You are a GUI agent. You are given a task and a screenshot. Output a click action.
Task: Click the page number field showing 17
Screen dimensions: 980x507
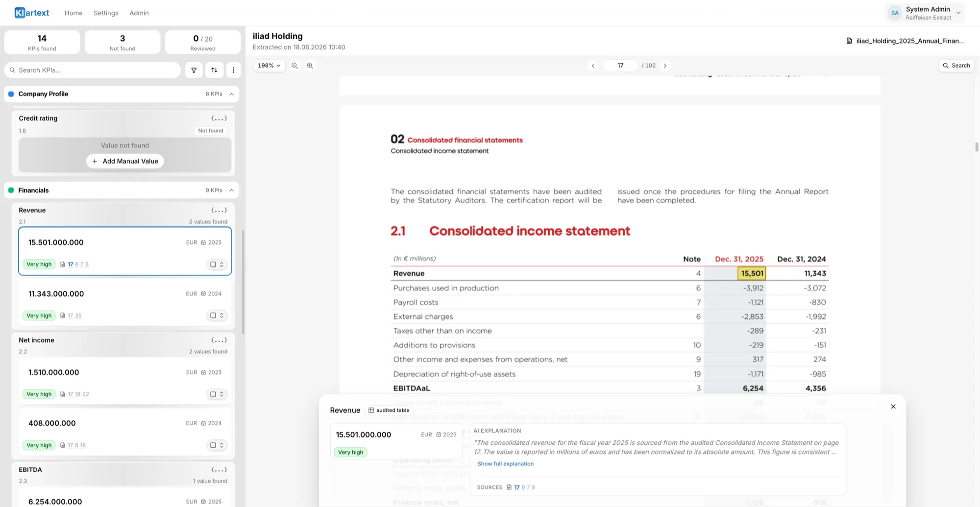pyautogui.click(x=620, y=66)
